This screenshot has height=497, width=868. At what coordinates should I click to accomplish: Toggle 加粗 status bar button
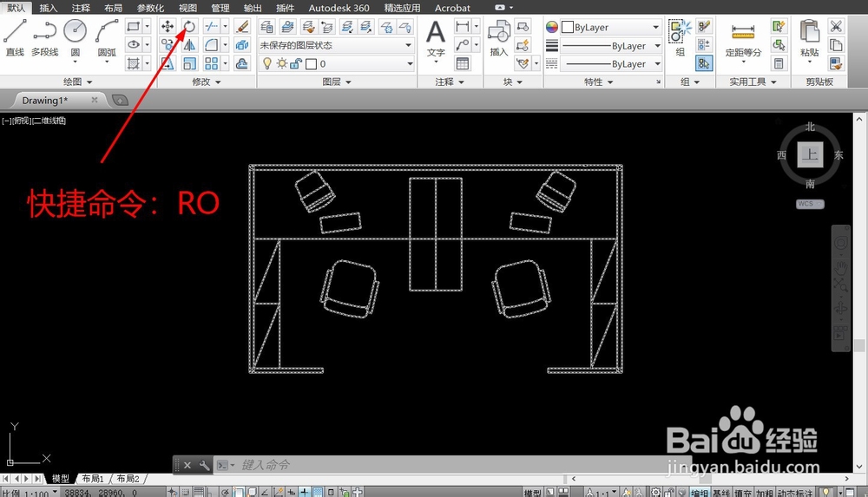[765, 493]
